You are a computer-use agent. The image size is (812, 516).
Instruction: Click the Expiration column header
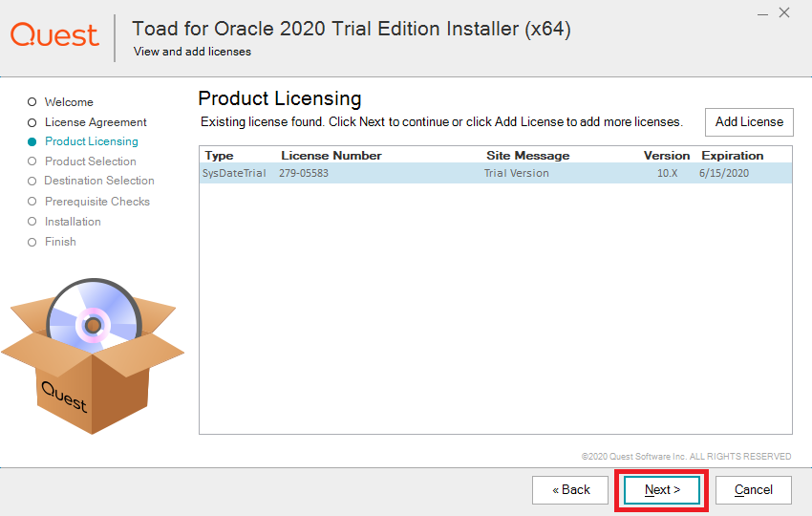pos(733,156)
